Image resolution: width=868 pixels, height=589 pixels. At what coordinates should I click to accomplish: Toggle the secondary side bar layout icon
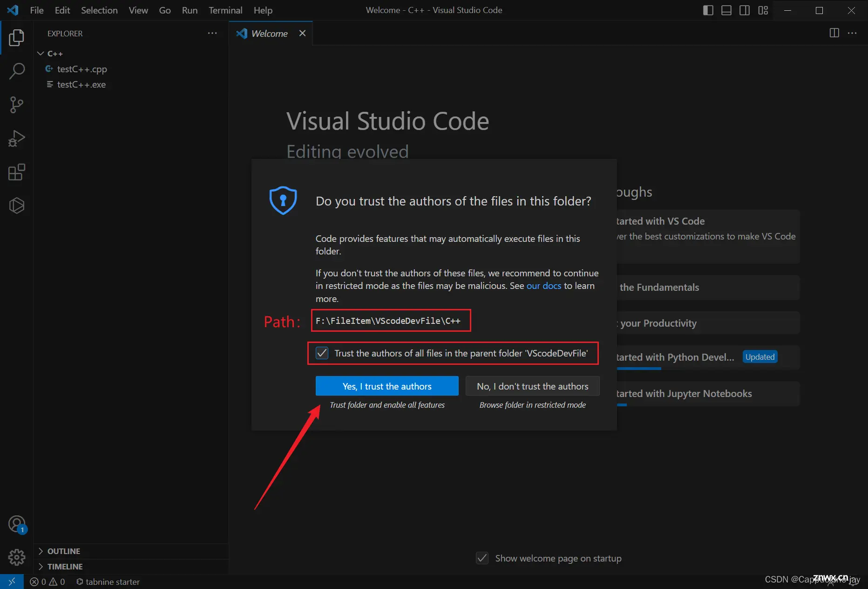click(x=744, y=10)
